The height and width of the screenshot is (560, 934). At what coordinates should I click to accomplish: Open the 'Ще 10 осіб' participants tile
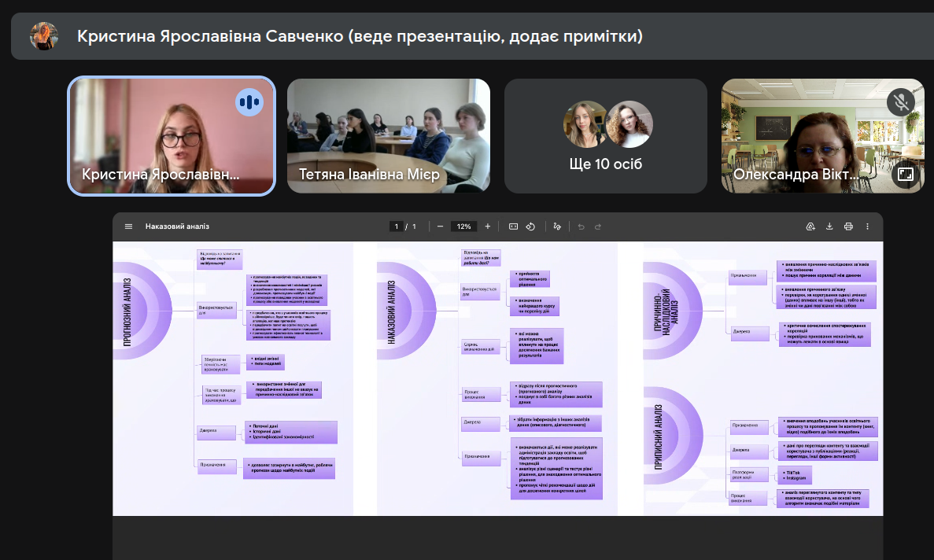(x=605, y=135)
